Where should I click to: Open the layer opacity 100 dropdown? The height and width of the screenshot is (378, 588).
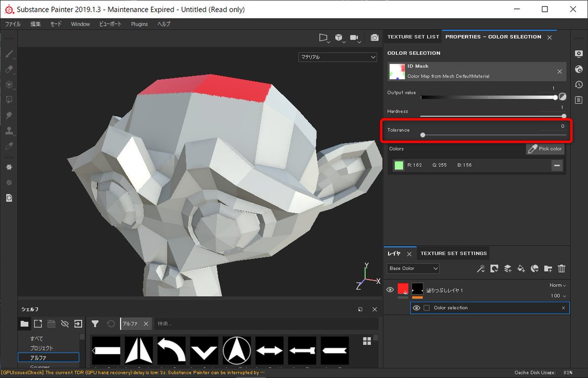tap(558, 296)
